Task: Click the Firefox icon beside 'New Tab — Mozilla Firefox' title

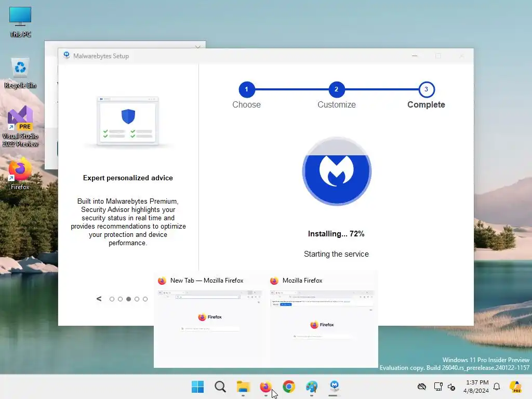Action: tap(162, 281)
